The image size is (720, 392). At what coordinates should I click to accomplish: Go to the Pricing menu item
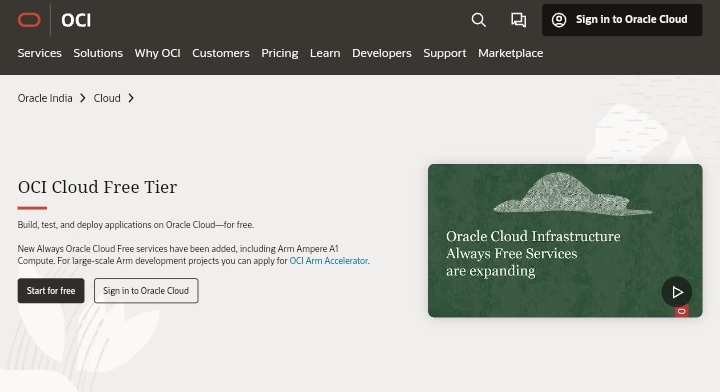pos(280,53)
